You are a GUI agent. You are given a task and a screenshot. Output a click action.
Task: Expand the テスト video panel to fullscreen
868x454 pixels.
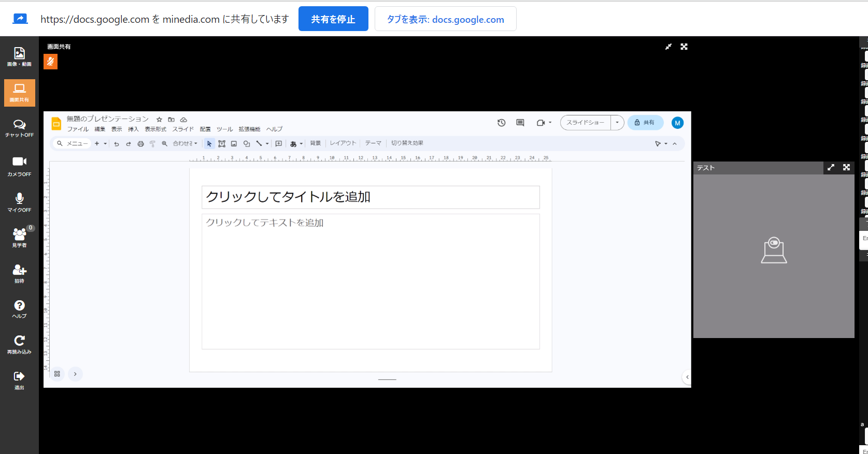click(846, 167)
